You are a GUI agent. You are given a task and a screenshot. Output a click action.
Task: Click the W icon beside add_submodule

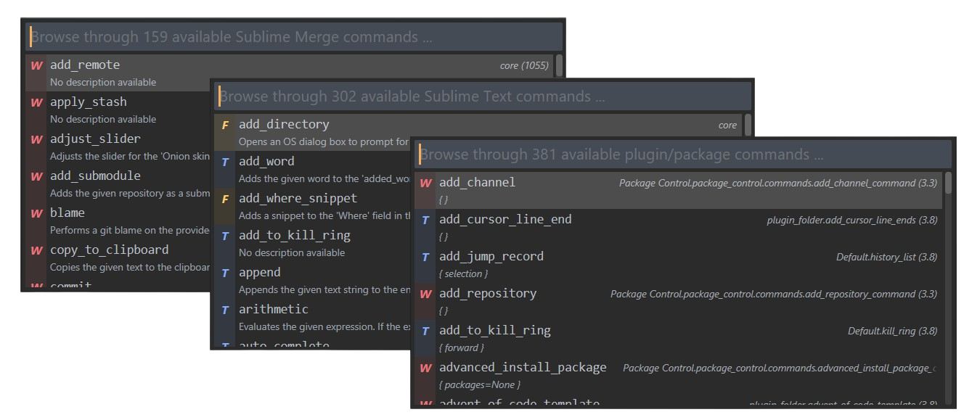36,176
